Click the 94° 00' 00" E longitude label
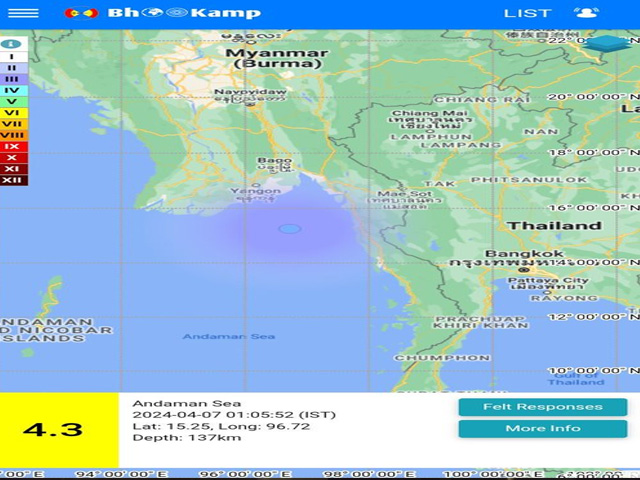 [122, 474]
